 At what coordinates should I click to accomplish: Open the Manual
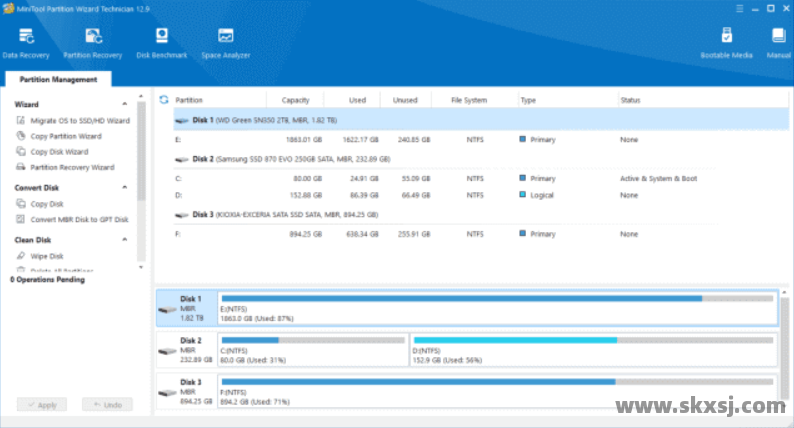pyautogui.click(x=779, y=42)
